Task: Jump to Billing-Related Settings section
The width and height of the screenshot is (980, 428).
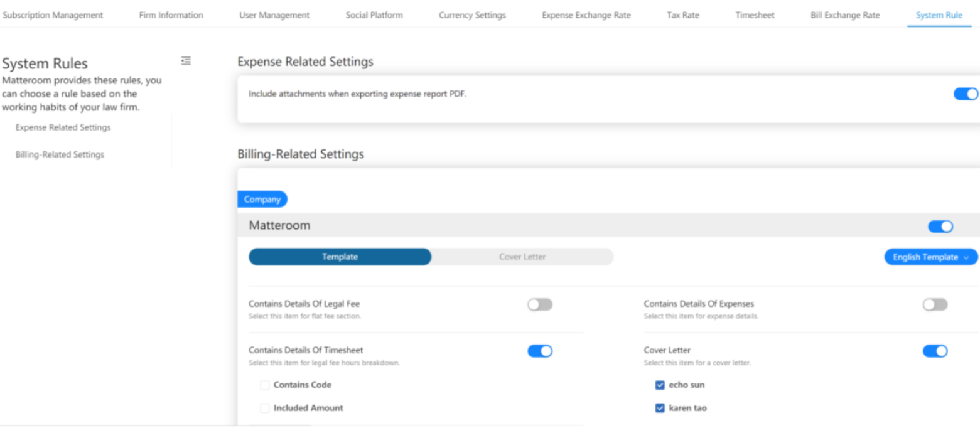Action: pyautogui.click(x=60, y=154)
